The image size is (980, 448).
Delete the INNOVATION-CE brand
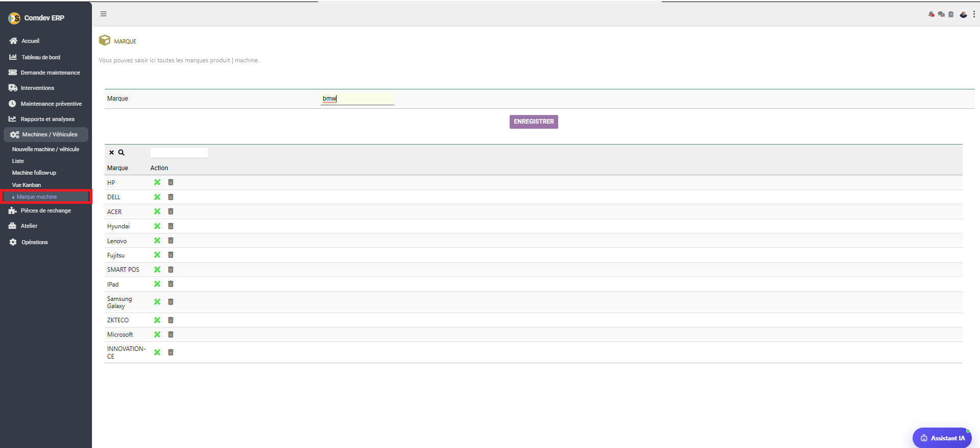[x=171, y=352]
